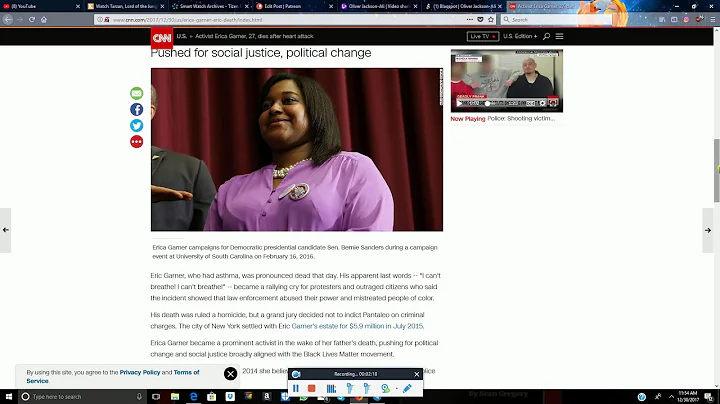Stop the screen recording
This screenshot has height=404, width=720.
(311, 388)
